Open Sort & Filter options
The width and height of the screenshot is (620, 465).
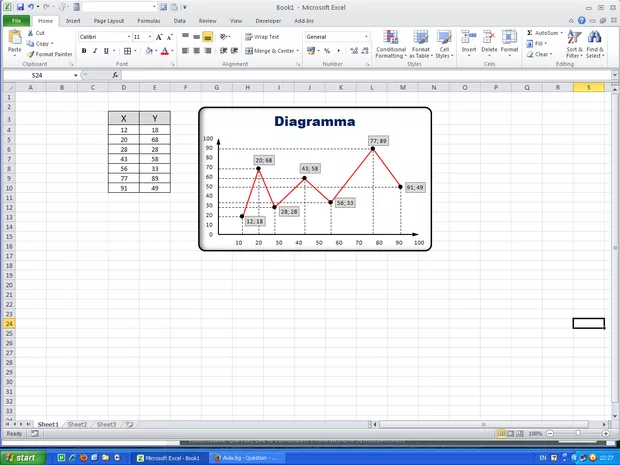coord(574,45)
